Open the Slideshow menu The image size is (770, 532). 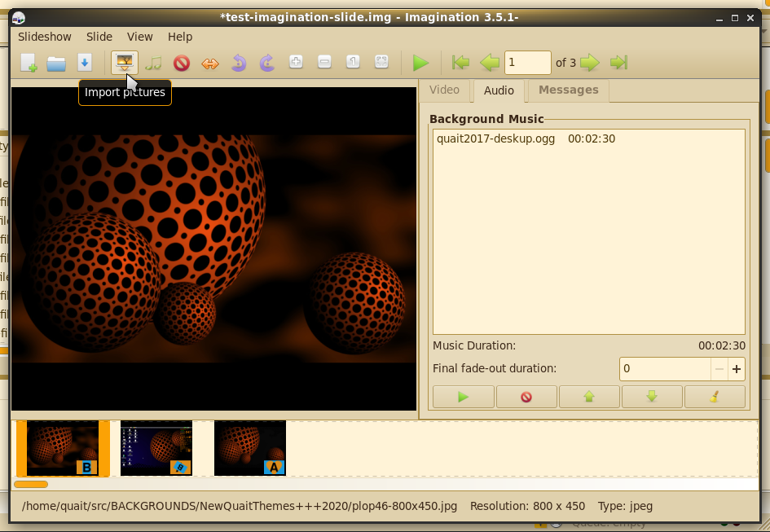click(x=45, y=37)
